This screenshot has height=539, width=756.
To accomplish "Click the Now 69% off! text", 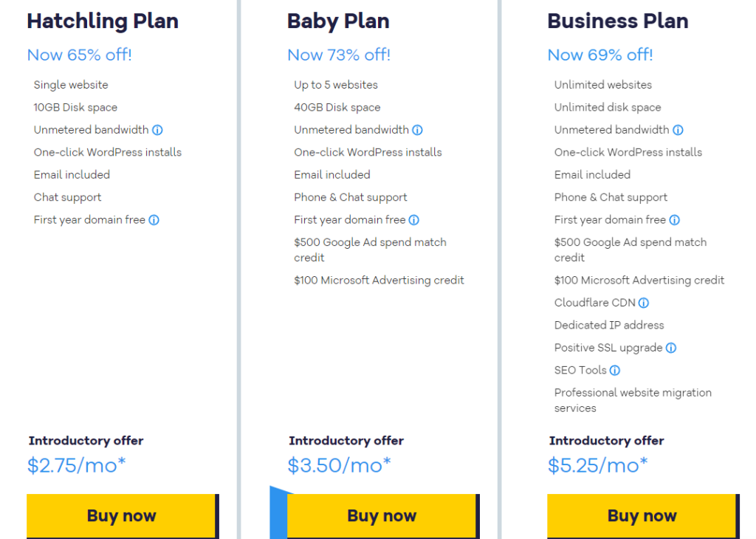I will click(600, 55).
